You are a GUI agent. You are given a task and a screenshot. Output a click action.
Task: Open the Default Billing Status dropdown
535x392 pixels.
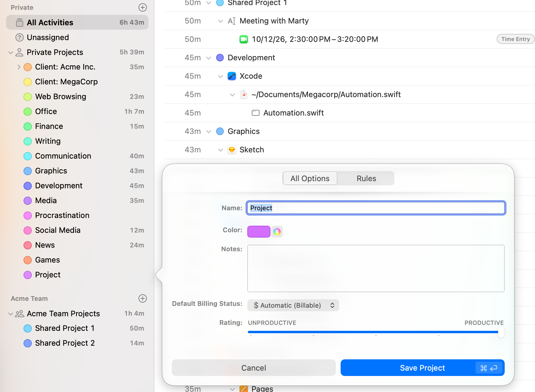(x=293, y=305)
